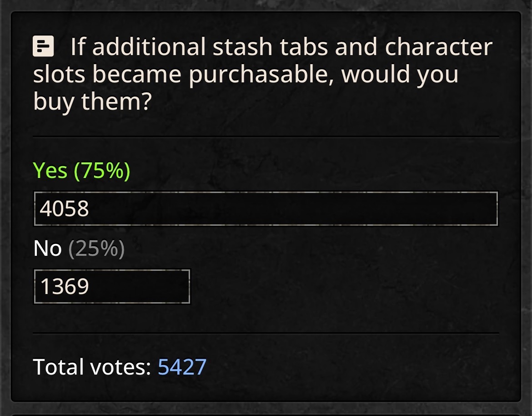
Task: Click the gray "(25%)" percentage text
Action: point(96,249)
